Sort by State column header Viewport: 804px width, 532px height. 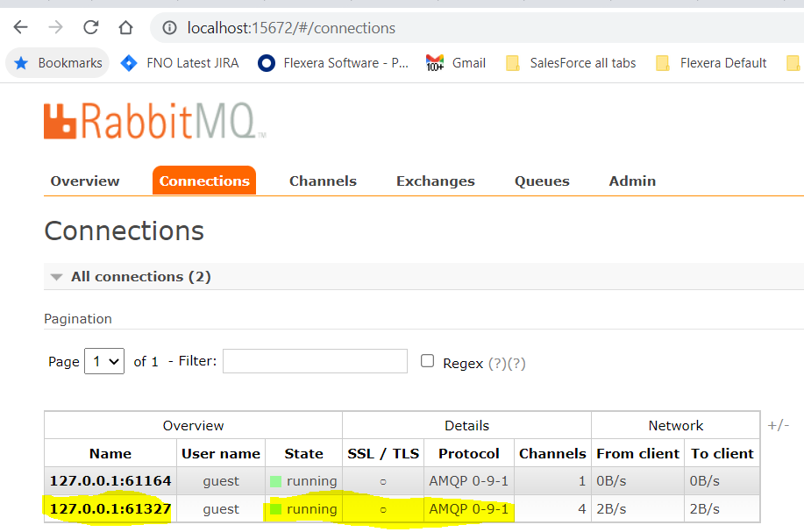pos(303,454)
